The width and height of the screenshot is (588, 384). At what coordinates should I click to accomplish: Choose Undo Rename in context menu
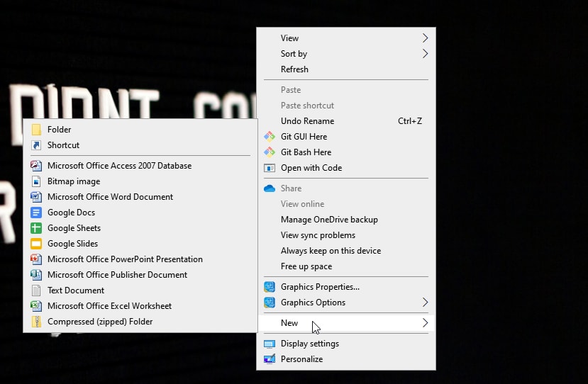tap(307, 121)
